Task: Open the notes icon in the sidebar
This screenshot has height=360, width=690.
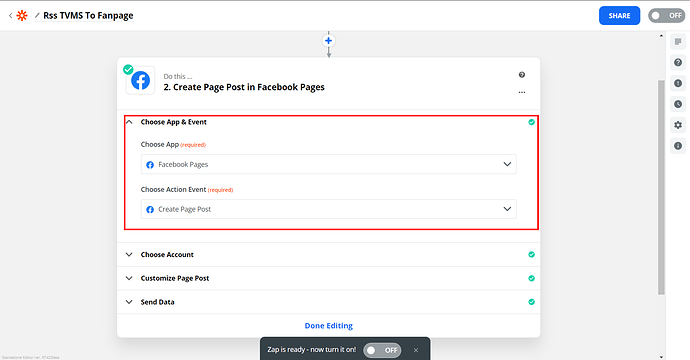Action: tap(678, 42)
